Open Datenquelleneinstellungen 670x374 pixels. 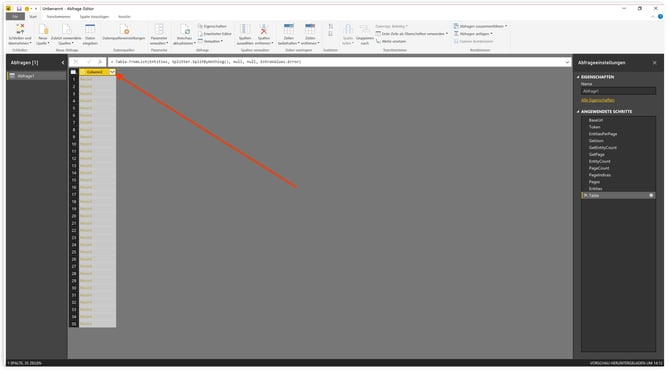tap(124, 32)
